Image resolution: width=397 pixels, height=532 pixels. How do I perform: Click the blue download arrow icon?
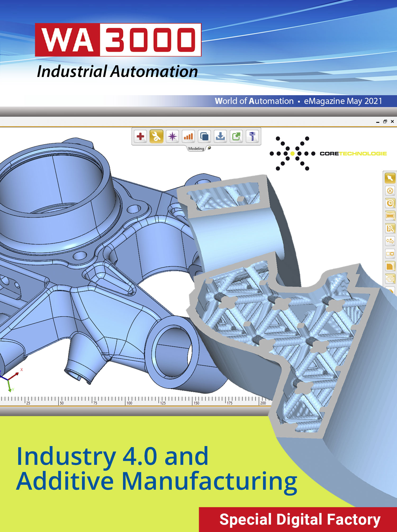[220, 136]
